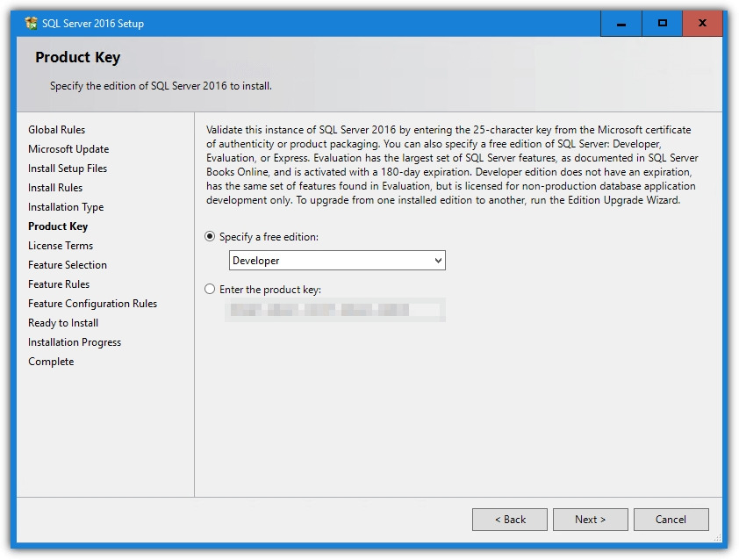Select Microsoft Update step in sidebar
This screenshot has width=739, height=560.
[68, 149]
